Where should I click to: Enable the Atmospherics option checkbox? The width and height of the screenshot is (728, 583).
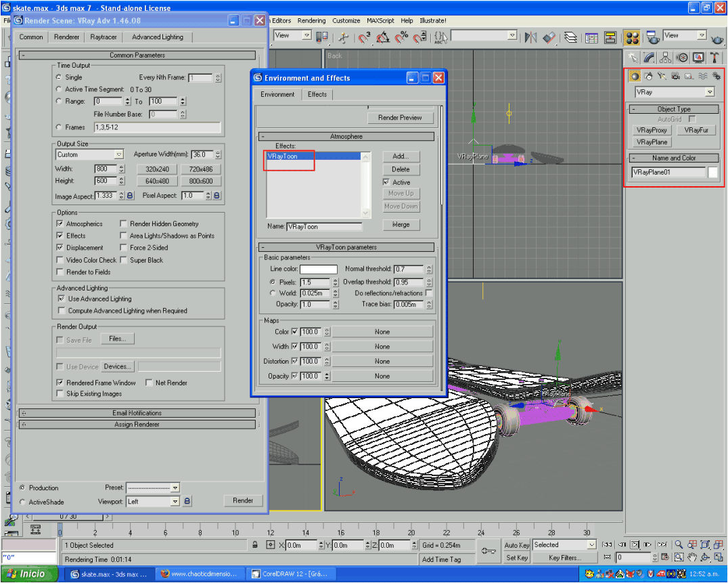pos(60,223)
